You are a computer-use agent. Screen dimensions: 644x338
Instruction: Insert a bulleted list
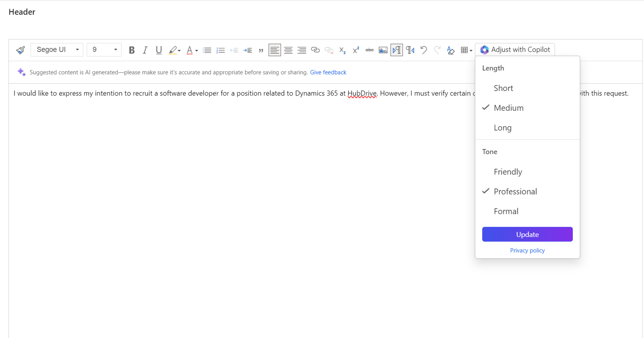[207, 50]
